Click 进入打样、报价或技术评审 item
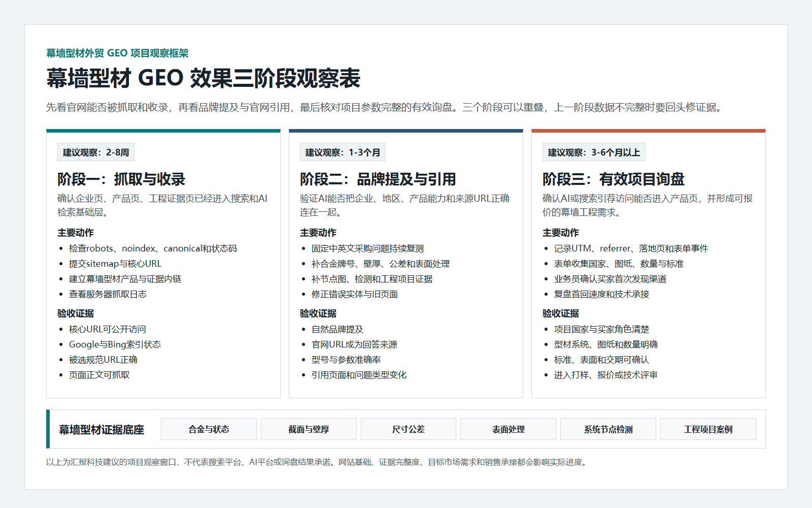The image size is (812, 508). point(606,375)
